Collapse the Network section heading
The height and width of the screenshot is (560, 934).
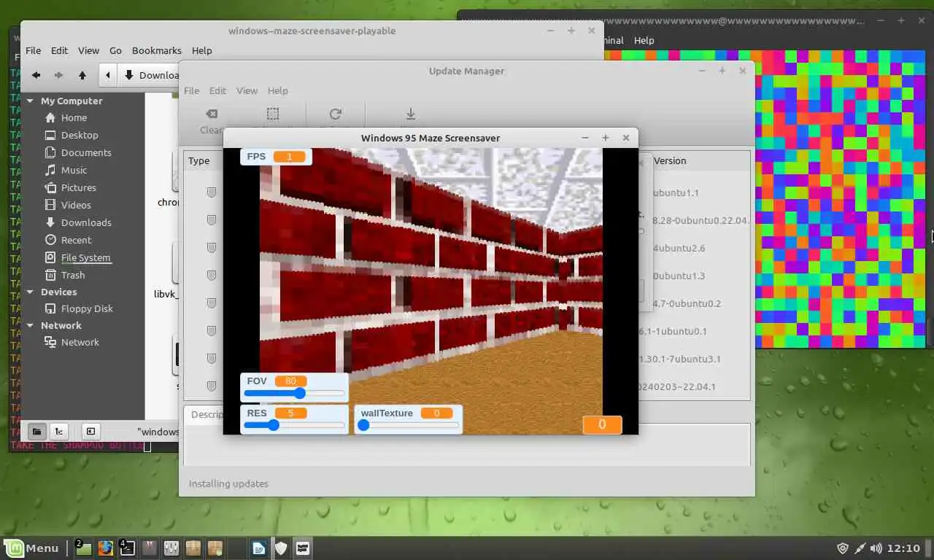[x=31, y=326]
